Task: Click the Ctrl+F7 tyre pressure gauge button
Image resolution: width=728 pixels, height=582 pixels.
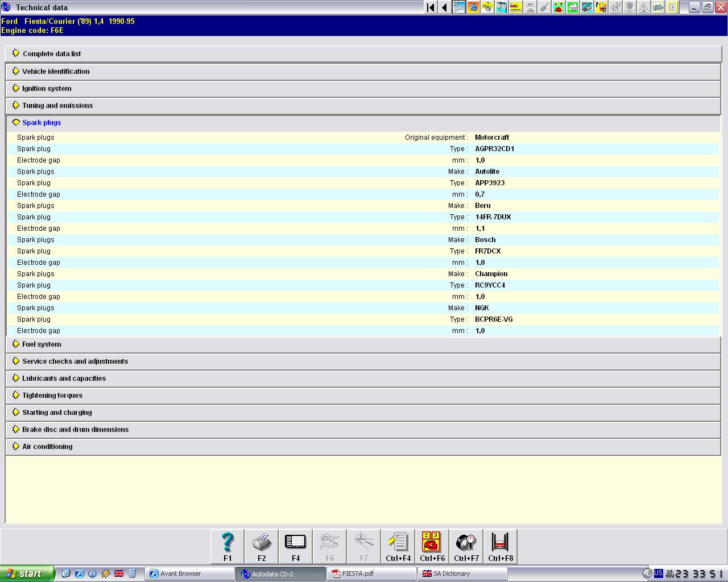Action: 466,546
